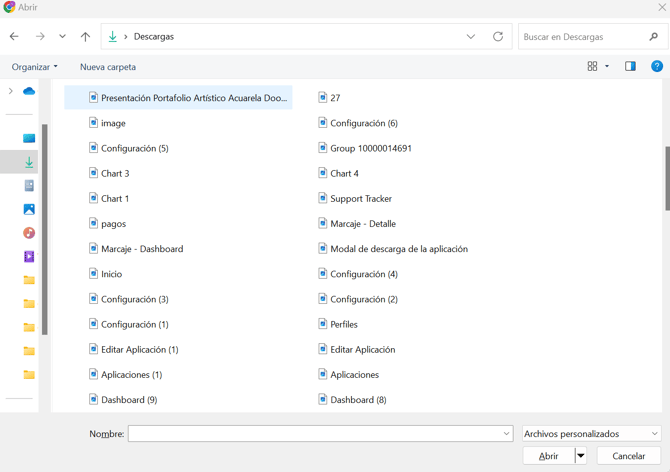Click Nueva carpeta in toolbar
This screenshot has width=670, height=472.
coord(108,67)
